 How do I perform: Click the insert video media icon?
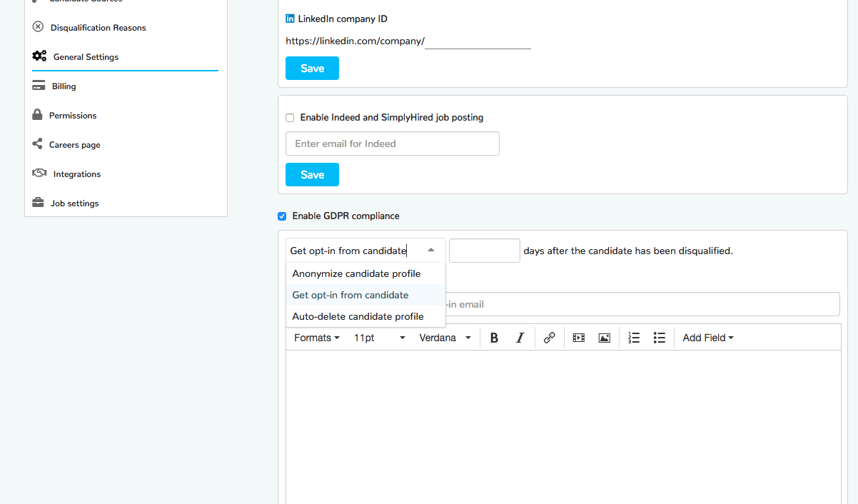tap(578, 338)
